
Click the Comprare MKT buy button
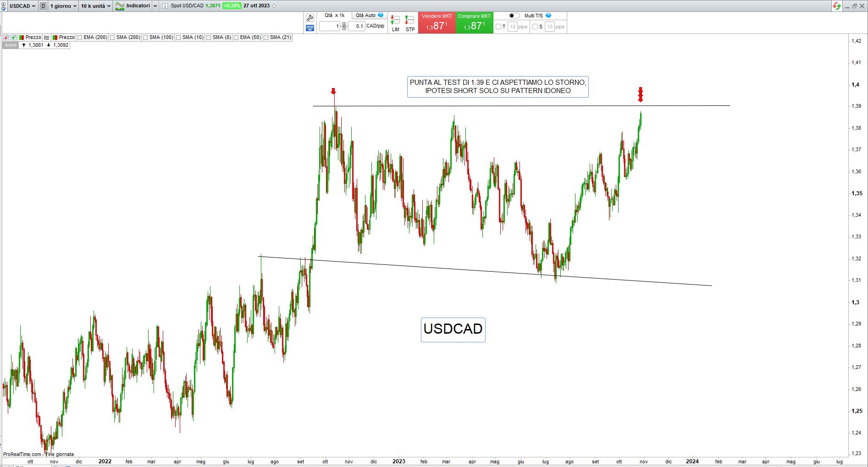(474, 22)
